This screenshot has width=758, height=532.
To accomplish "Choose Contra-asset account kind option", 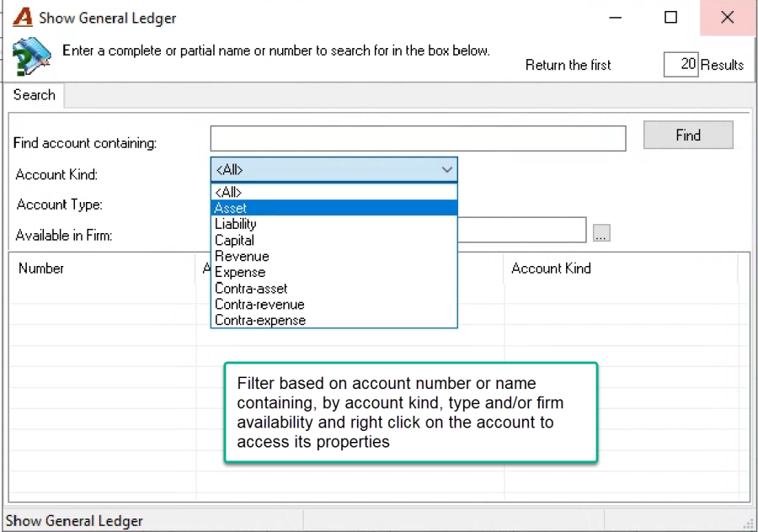I will click(334, 289).
